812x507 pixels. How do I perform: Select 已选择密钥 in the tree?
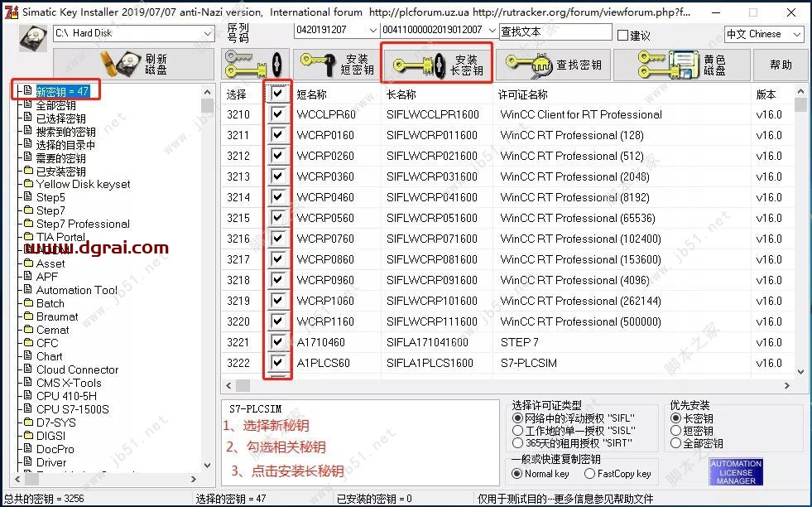pyautogui.click(x=60, y=118)
